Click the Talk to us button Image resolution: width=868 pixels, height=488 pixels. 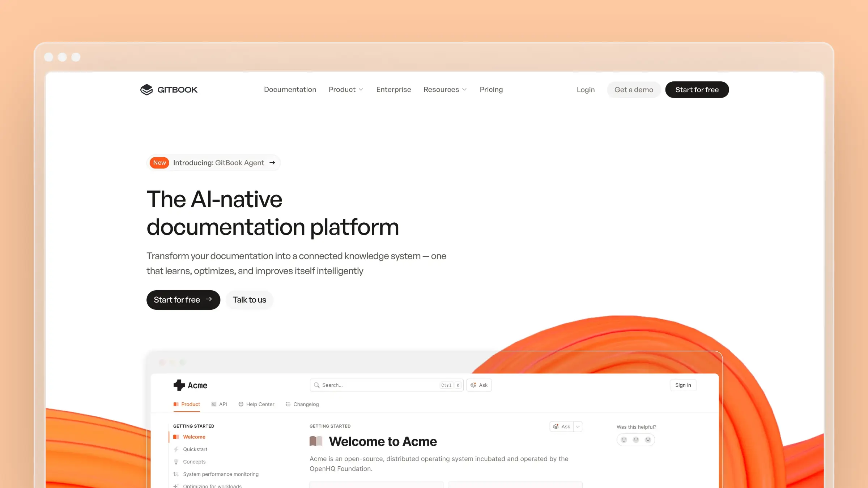pyautogui.click(x=249, y=300)
